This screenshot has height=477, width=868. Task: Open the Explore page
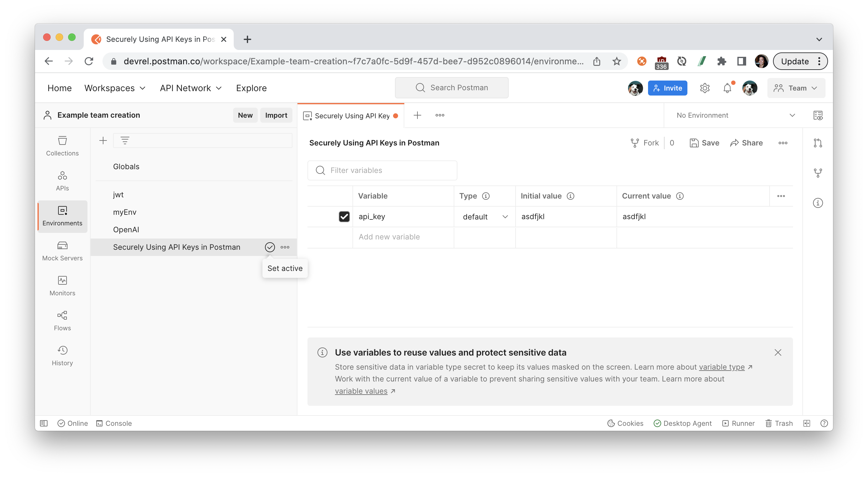pyautogui.click(x=251, y=88)
